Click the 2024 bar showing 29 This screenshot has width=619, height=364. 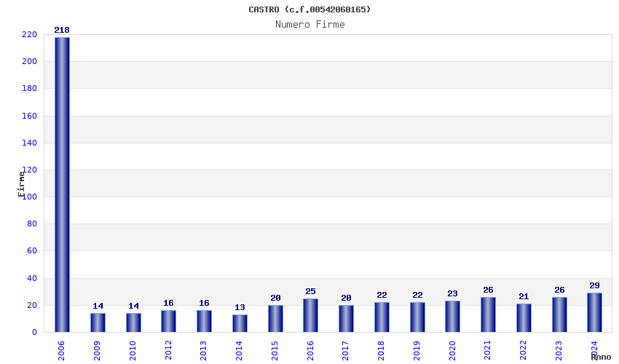(594, 312)
